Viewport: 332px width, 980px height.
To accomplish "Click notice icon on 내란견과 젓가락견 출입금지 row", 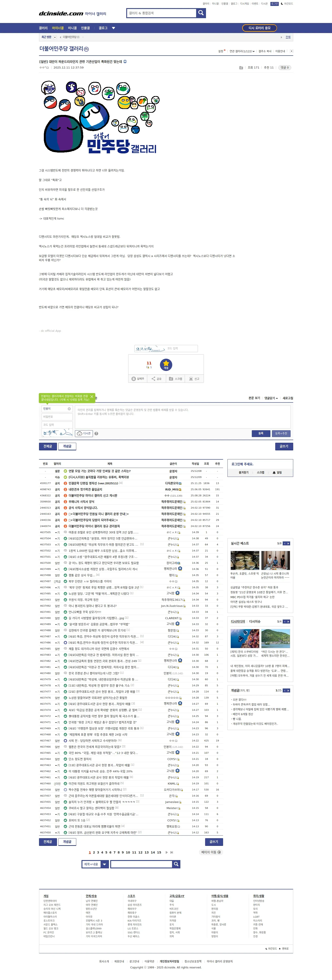I will (x=66, y=490).
